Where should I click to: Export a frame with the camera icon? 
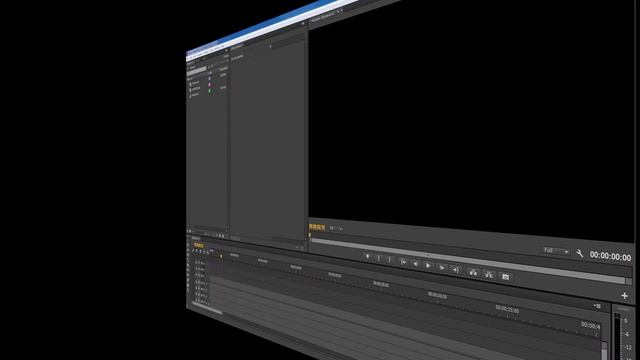tap(505, 277)
